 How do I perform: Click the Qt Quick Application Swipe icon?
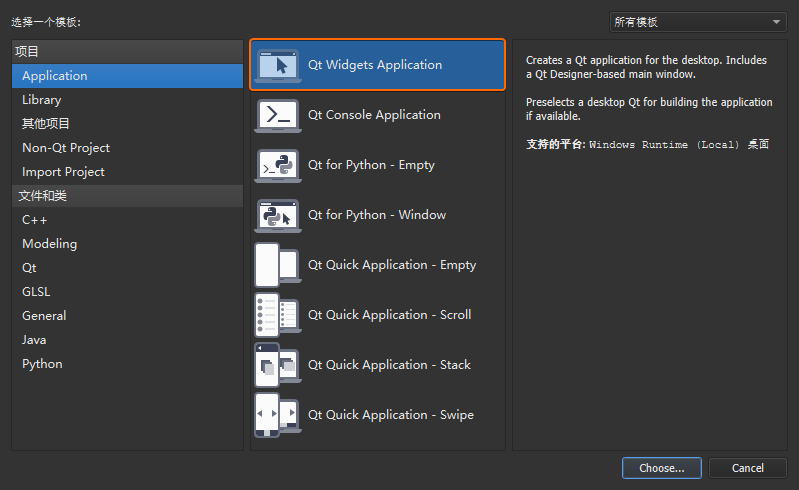point(278,415)
